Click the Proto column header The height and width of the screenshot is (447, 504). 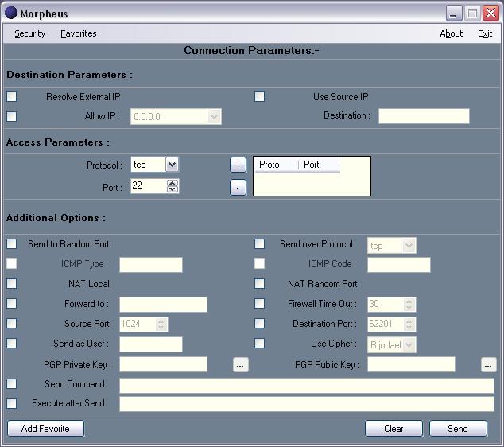point(276,165)
